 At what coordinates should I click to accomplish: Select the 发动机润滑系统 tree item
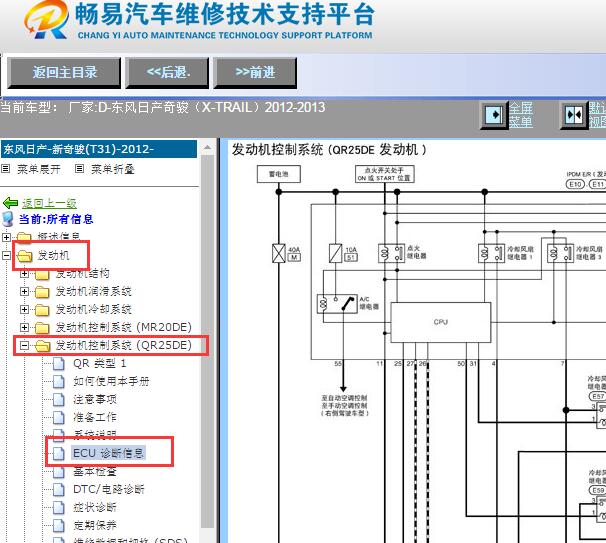click(94, 291)
